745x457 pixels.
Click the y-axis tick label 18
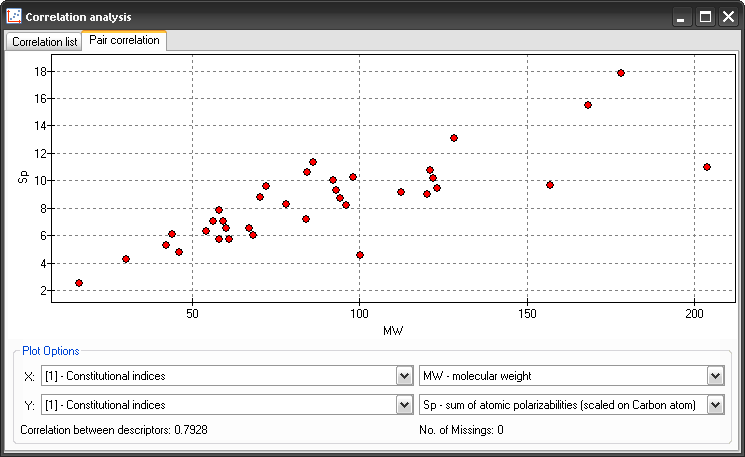point(40,72)
